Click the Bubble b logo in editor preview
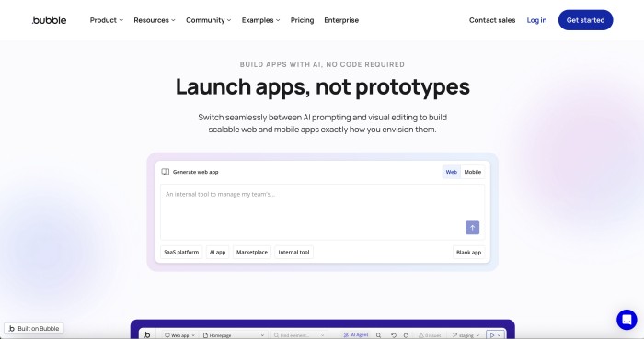 pyautogui.click(x=147, y=335)
